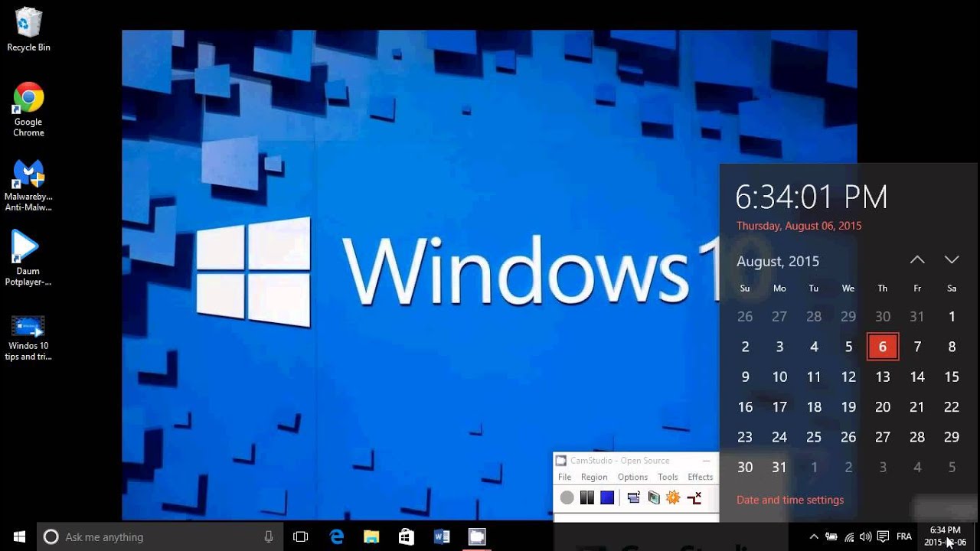Screen dimensions: 980x551
Task: Select the Malwarebytes Anti-Malware desktop shortcut
Action: click(x=28, y=184)
